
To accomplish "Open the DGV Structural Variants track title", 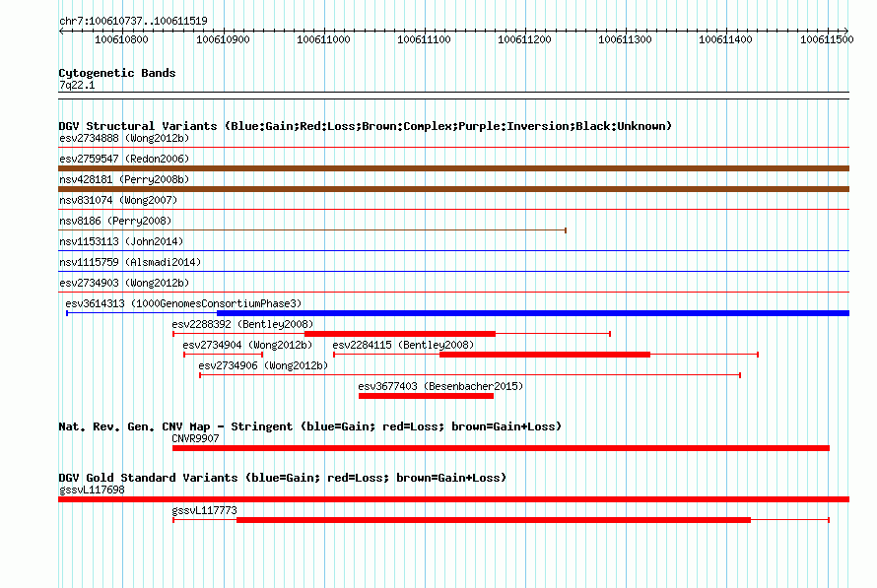I will click(x=366, y=126).
